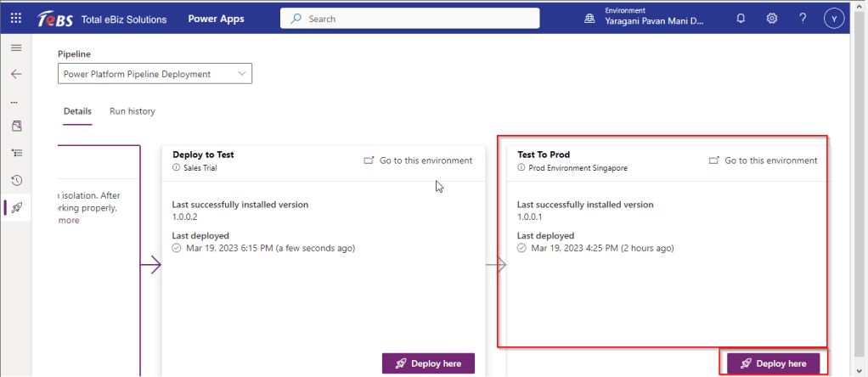
Task: Open the list overview icon in sidebar
Action: coord(16,153)
